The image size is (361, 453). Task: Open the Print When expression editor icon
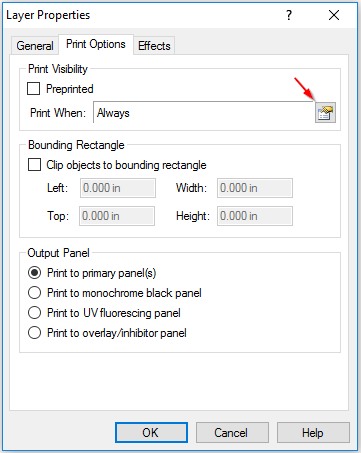(325, 113)
